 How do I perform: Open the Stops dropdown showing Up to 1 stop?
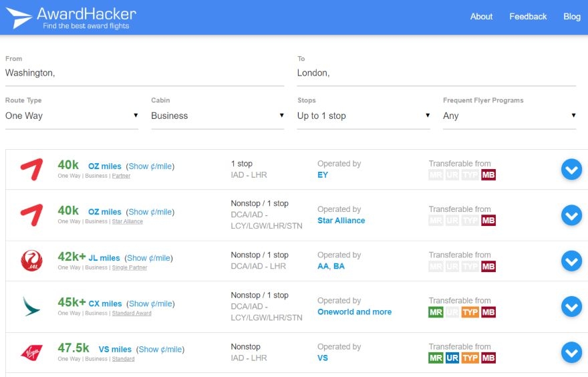pyautogui.click(x=363, y=116)
